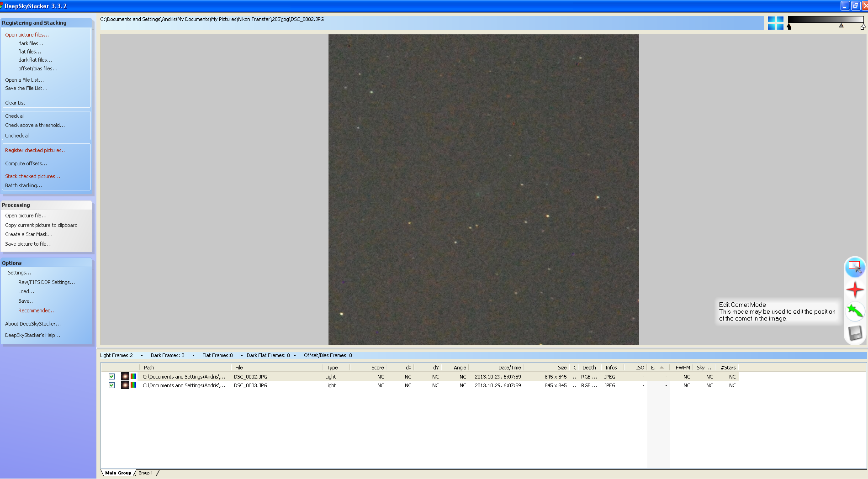The height and width of the screenshot is (479, 868).
Task: Sort list by FWHM column header
Action: 682,368
